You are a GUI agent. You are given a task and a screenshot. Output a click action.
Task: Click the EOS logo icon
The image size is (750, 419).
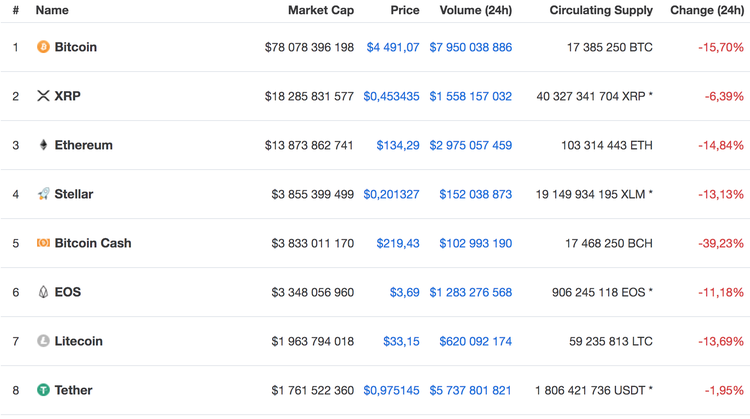43,292
